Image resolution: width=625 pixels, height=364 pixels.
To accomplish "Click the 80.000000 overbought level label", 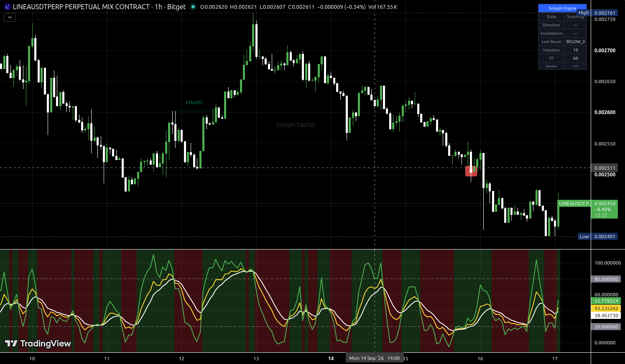I will point(606,279).
